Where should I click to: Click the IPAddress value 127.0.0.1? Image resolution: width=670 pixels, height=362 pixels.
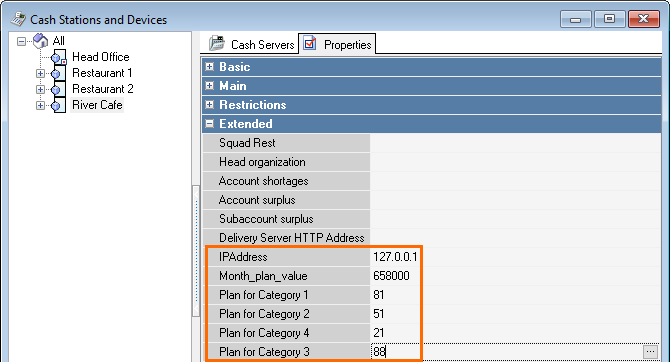(395, 257)
